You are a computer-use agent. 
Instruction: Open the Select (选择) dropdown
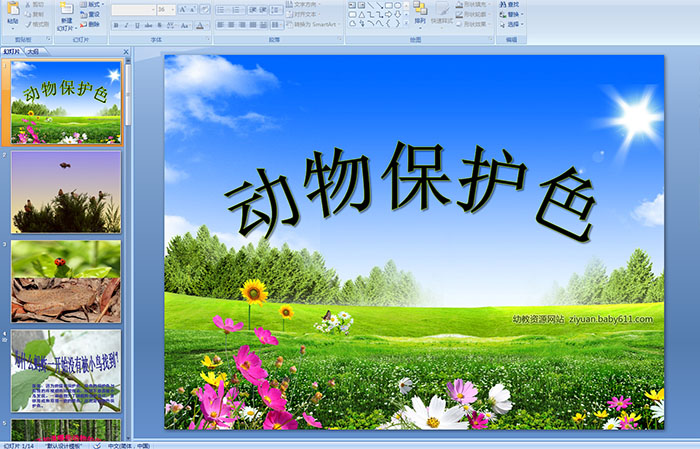(512, 24)
